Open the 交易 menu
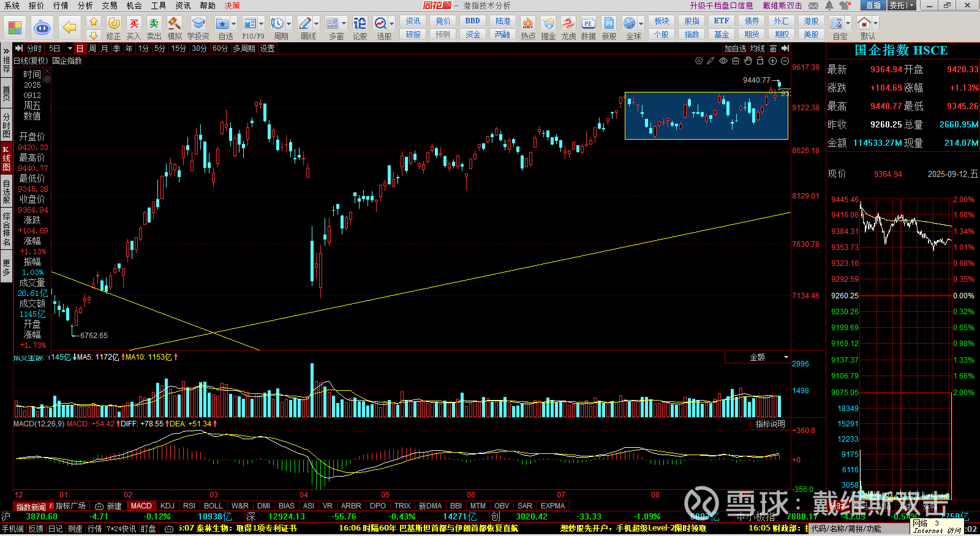The width and height of the screenshot is (980, 536). (x=110, y=6)
